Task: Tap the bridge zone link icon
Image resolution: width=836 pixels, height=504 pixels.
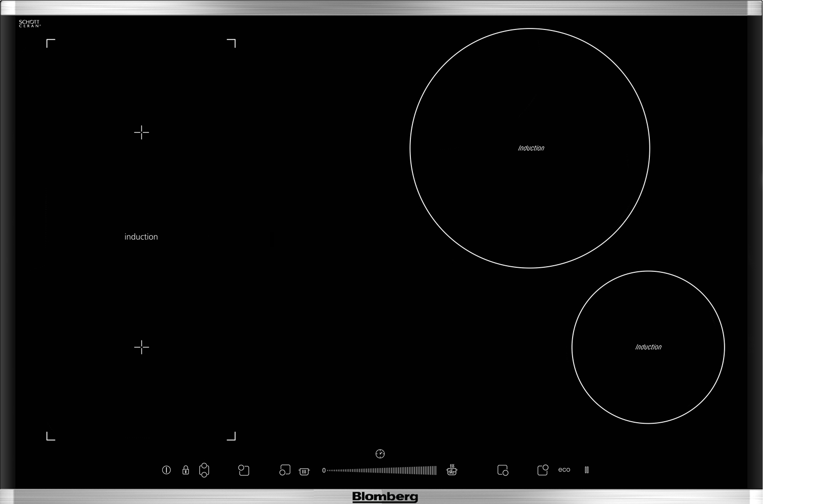Action: (204, 470)
